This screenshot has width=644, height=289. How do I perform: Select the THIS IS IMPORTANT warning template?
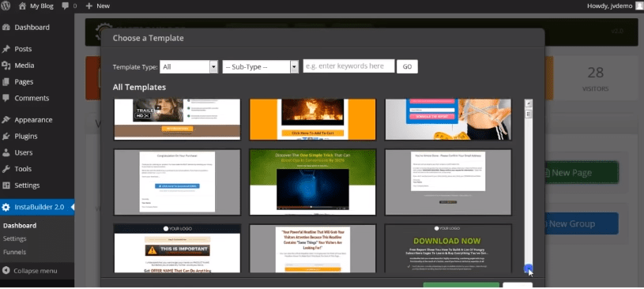click(x=177, y=249)
